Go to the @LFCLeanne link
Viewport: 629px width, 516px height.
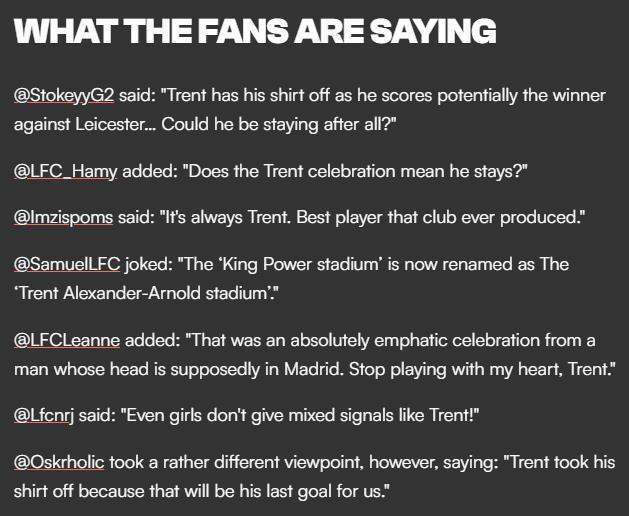67,340
